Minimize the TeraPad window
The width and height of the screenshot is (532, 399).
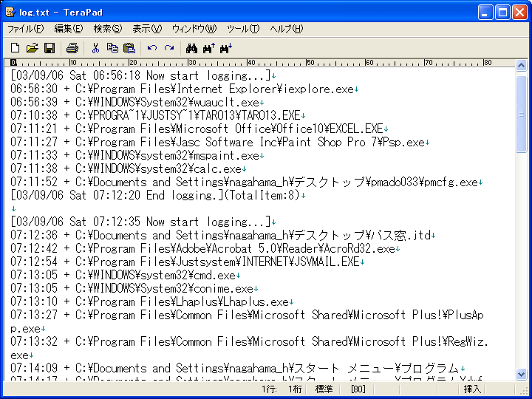[485, 13]
